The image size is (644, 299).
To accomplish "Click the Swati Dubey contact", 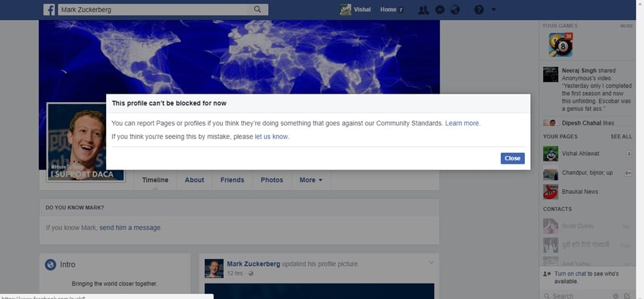I will pos(587,226).
